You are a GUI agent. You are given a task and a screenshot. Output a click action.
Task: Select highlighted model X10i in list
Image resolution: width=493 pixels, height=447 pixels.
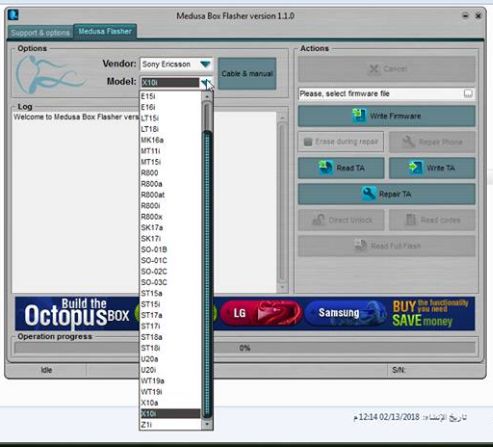pyautogui.click(x=170, y=414)
